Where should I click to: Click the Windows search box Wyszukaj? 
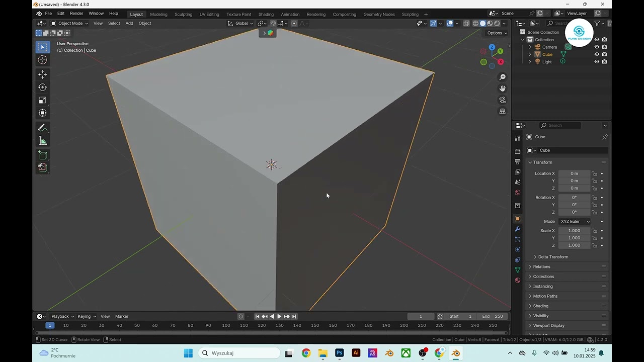238,353
